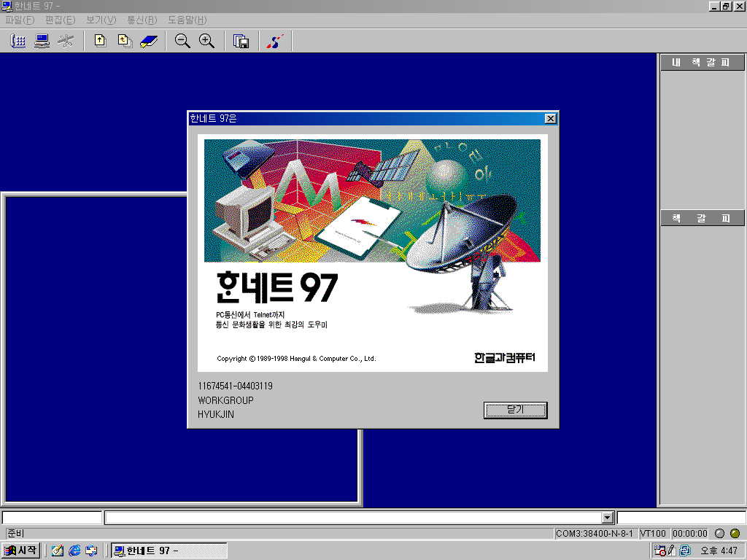747x560 pixels.
Task: Click the small left input field
Action: 52,518
